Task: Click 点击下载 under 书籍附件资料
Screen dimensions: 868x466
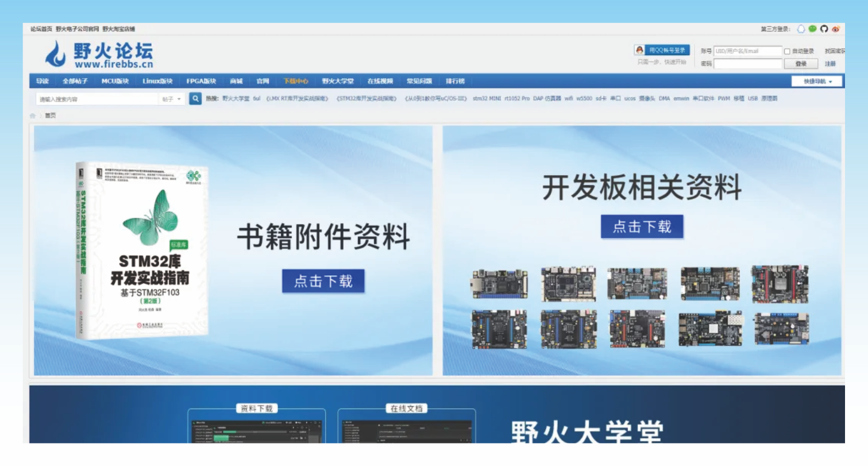Action: (x=323, y=281)
